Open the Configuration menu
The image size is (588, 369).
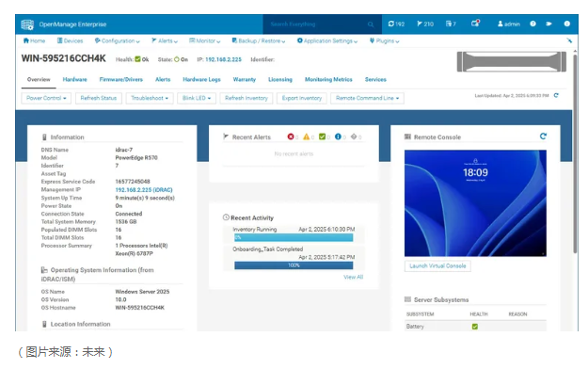(x=117, y=40)
